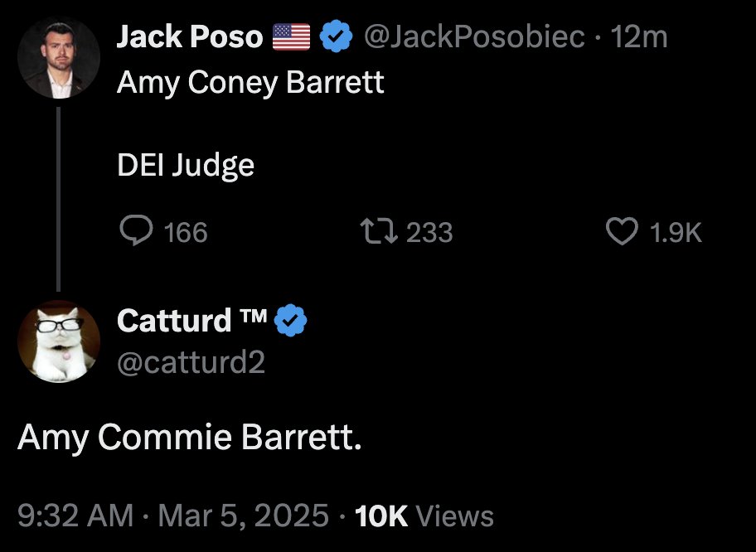Click the 10K Views counter

(x=424, y=516)
